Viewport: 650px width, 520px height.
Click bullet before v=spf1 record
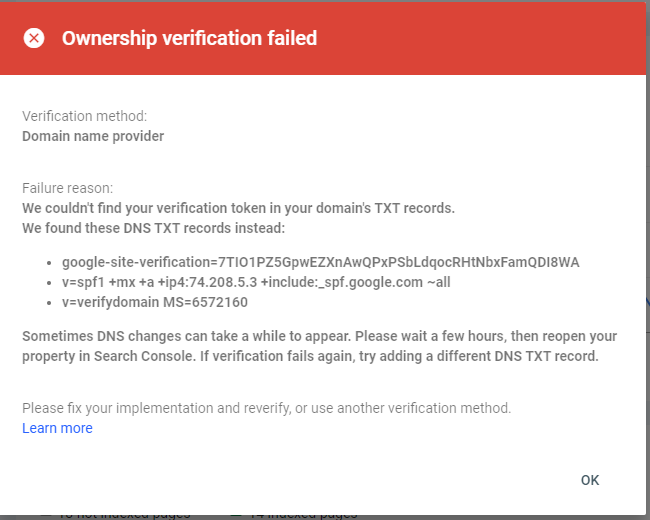pos(50,283)
